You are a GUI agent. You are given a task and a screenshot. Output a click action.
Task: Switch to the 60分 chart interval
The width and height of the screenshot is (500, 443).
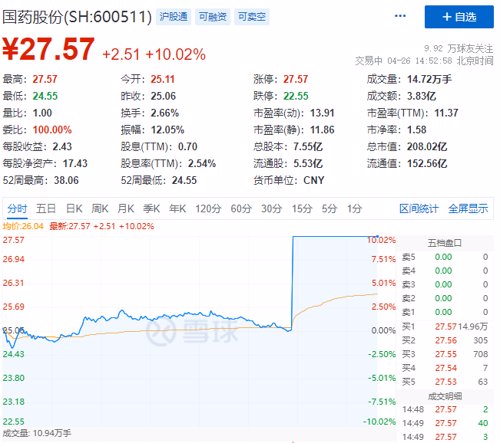pyautogui.click(x=241, y=209)
